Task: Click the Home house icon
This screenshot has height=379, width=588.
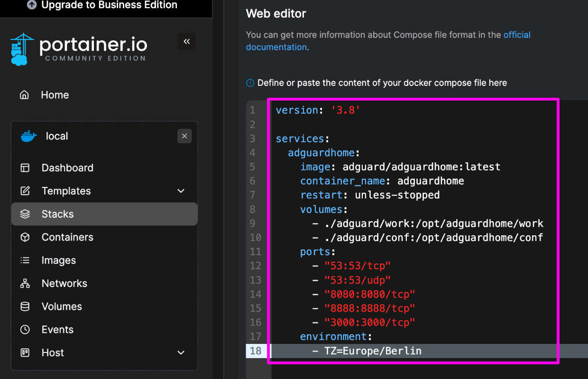Action: click(24, 95)
